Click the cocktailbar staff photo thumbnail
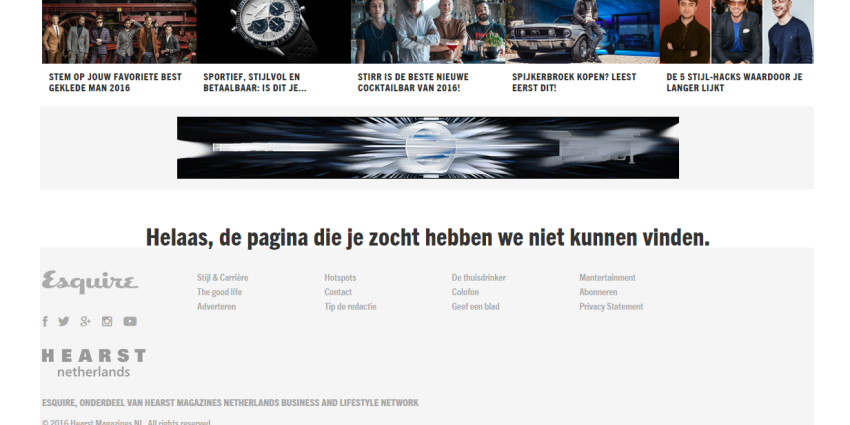The image size is (850, 425). [x=428, y=32]
